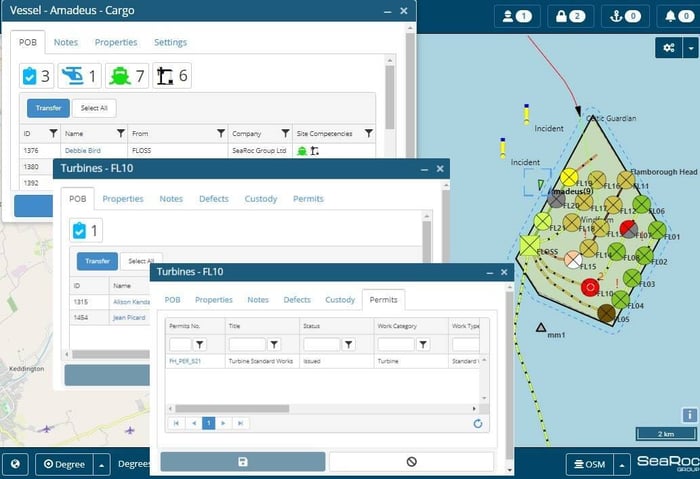The height and width of the screenshot is (479, 700).
Task: Click the clipboard count 1 icon in Turbines POB
Action: (x=86, y=230)
